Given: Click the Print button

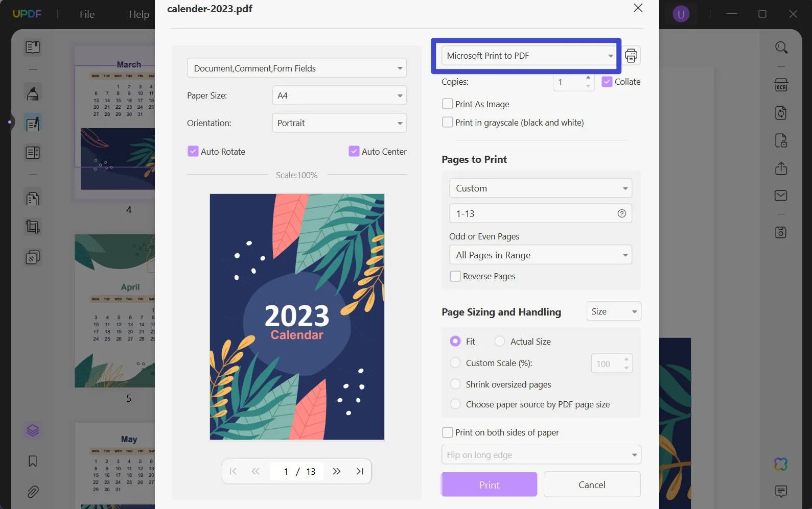Looking at the screenshot, I should click(x=489, y=484).
